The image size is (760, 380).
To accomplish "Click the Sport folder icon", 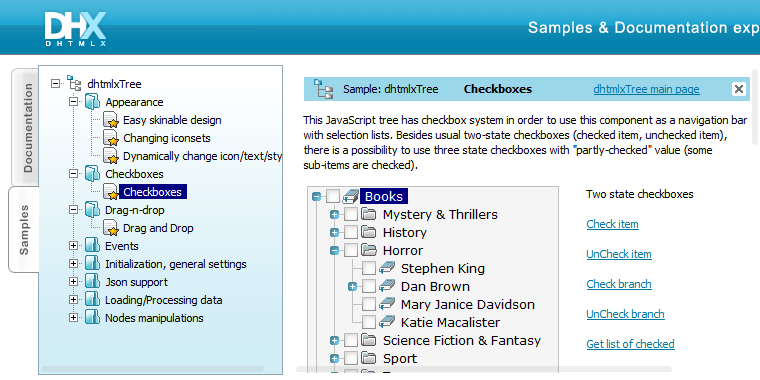I will coord(369,358).
